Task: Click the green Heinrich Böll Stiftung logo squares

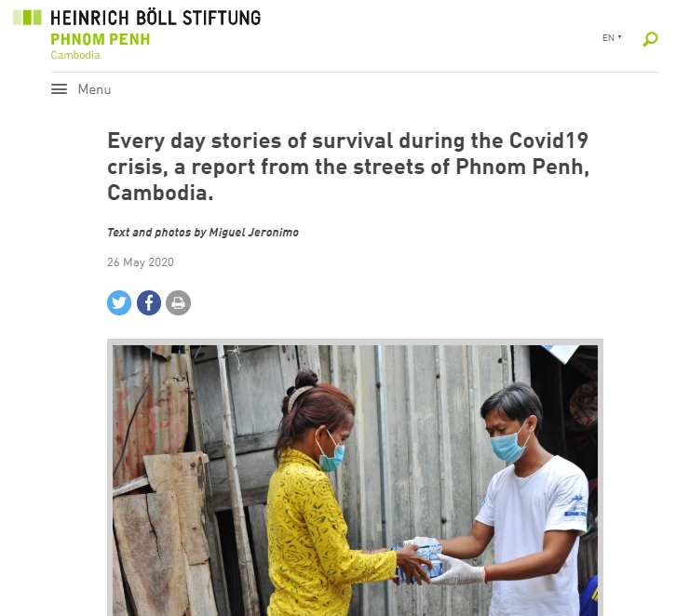Action: (x=27, y=18)
